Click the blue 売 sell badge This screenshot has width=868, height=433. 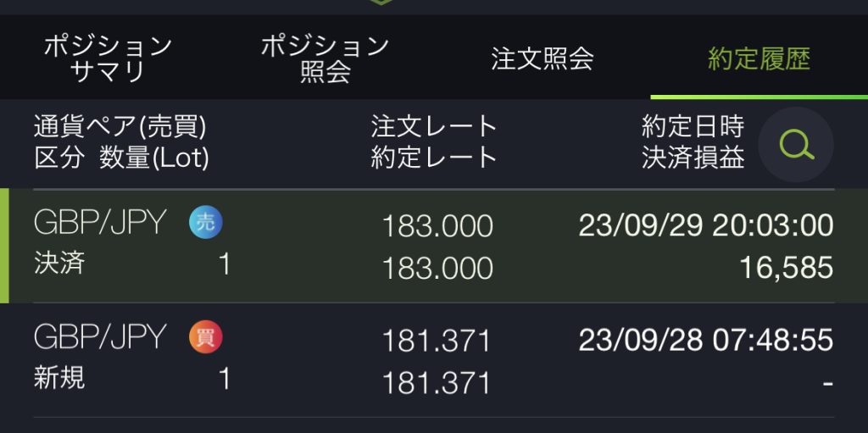point(205,224)
